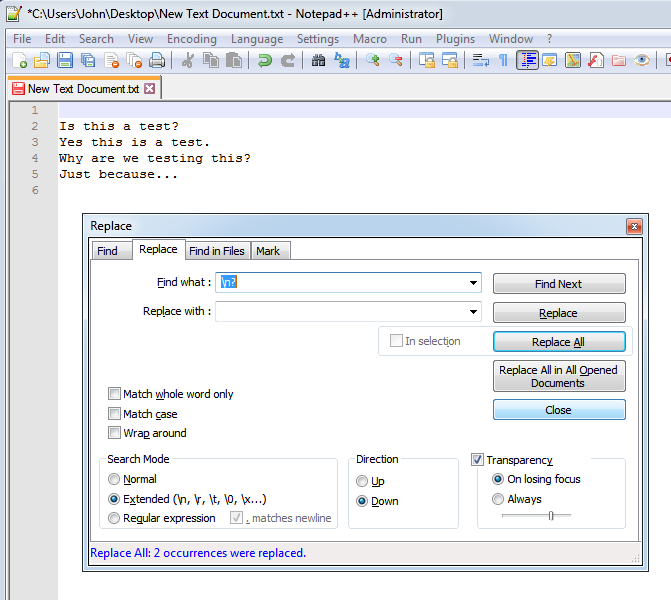Toggle synchronize horizontal scrolling icon
671x600 pixels.
pos(450,60)
